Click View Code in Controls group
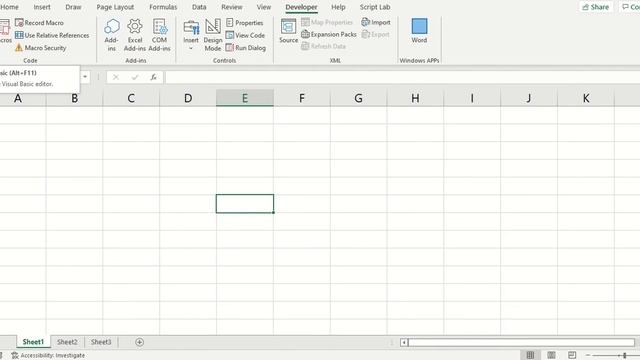Screen dimensions: 640x360 (245, 36)
